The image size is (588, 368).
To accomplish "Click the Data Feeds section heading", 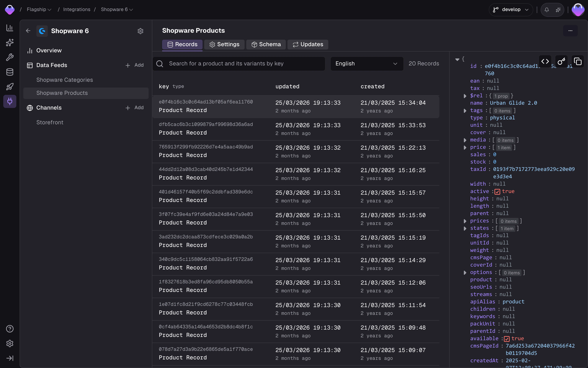I will tap(51, 65).
